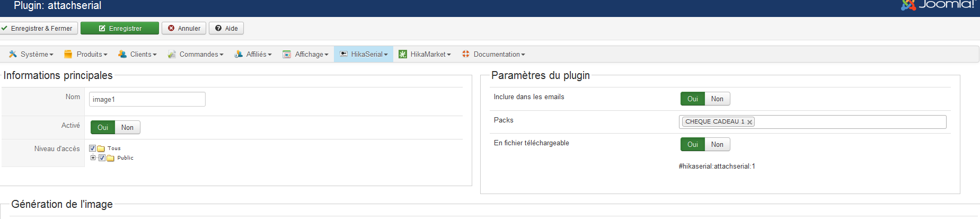The height and width of the screenshot is (219, 980).
Task: Click the Documentation lifebuoy icon
Action: 466,54
